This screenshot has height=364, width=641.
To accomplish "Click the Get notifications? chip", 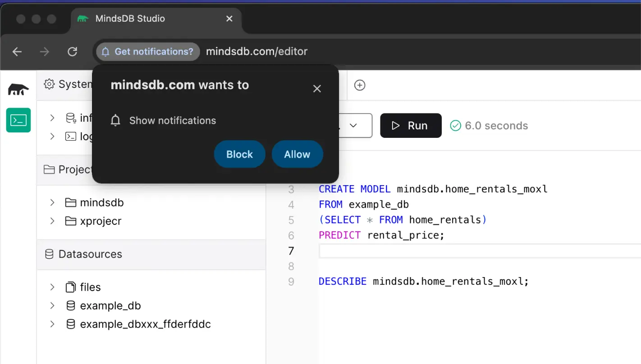I will [x=148, y=52].
